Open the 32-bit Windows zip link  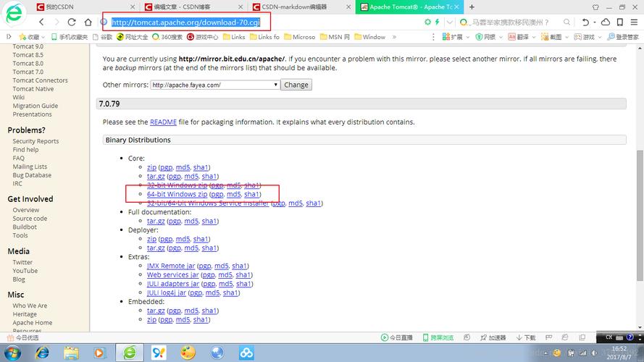[177, 185]
